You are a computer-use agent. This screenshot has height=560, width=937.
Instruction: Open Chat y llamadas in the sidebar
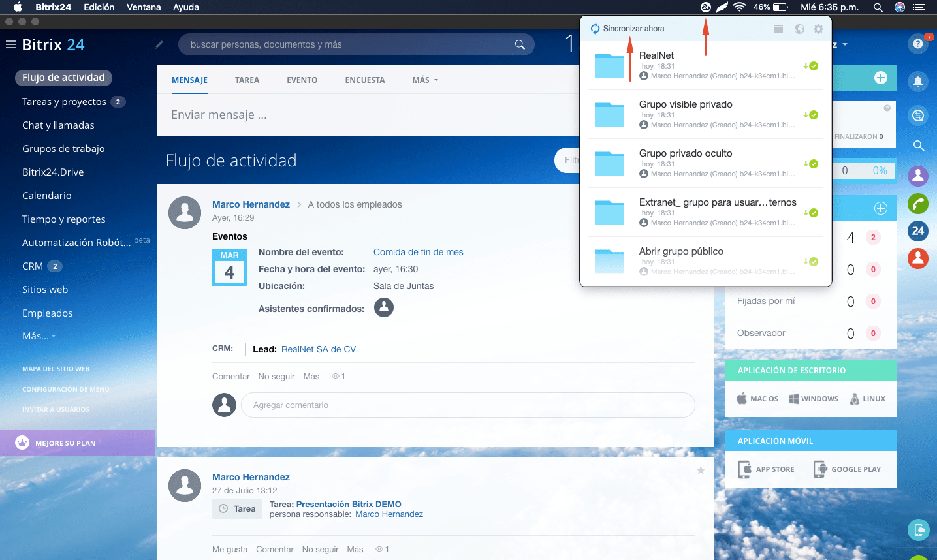pyautogui.click(x=58, y=125)
